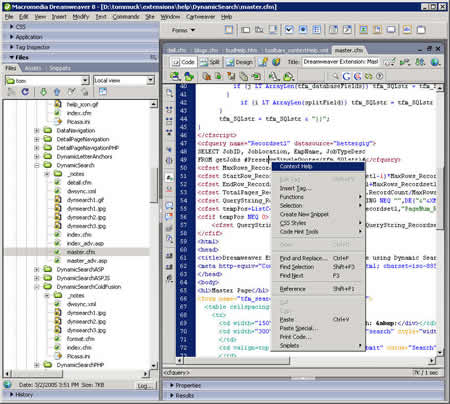The height and width of the screenshot is (404, 450).
Task: Open the Forms insert category dropdown
Action: [x=184, y=30]
